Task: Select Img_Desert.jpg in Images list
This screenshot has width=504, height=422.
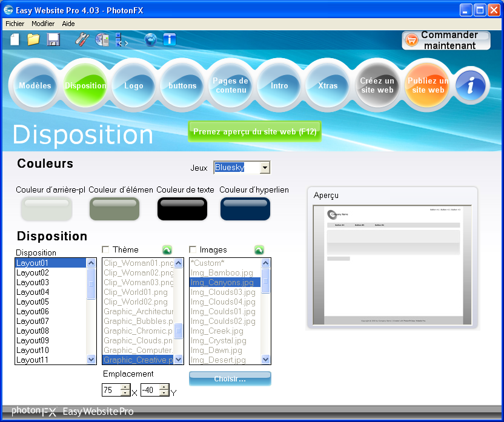Action: point(225,360)
